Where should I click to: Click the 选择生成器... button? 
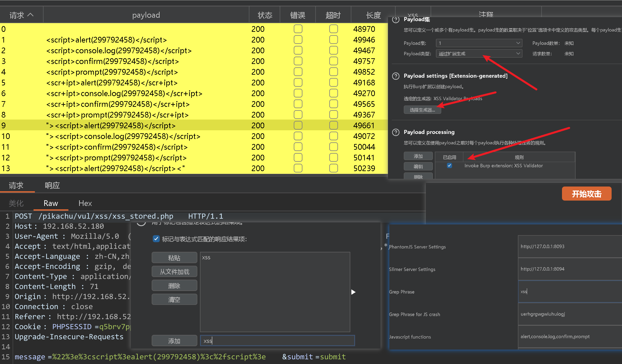click(x=422, y=110)
